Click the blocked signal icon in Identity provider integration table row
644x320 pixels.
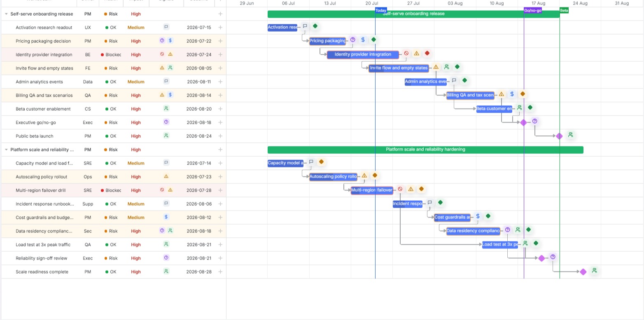coord(162,54)
